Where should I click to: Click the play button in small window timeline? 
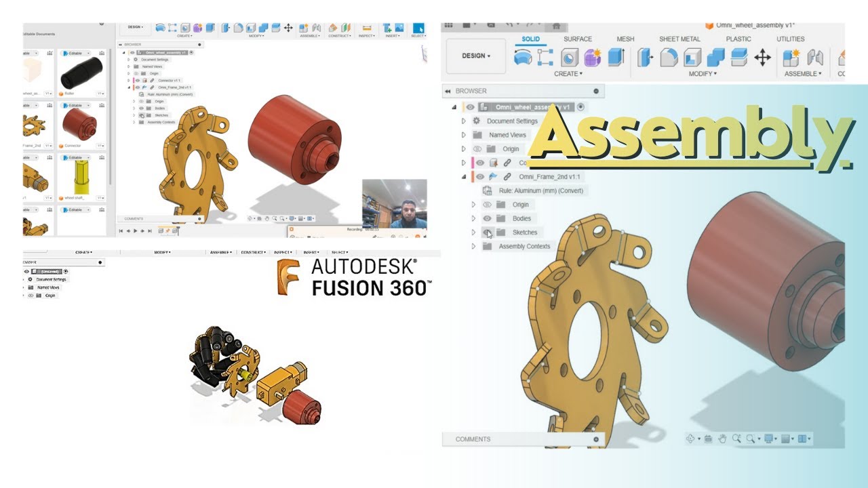134,231
